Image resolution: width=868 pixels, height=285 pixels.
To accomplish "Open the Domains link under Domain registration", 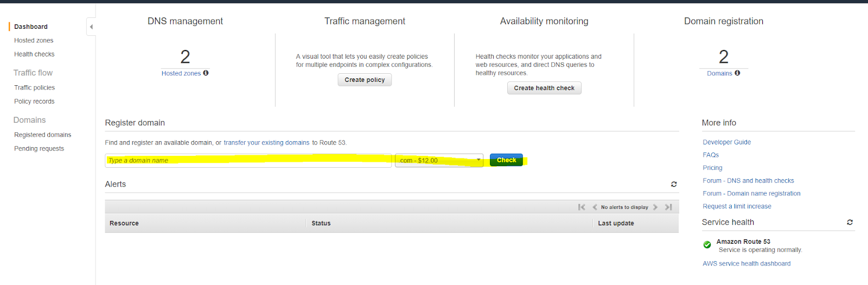I will pyautogui.click(x=719, y=73).
